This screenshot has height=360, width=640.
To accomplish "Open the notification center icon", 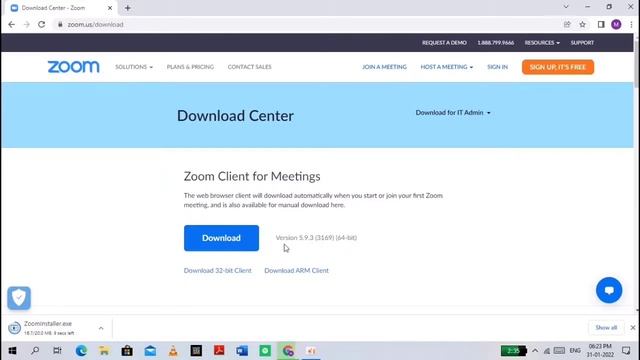I will tap(626, 351).
